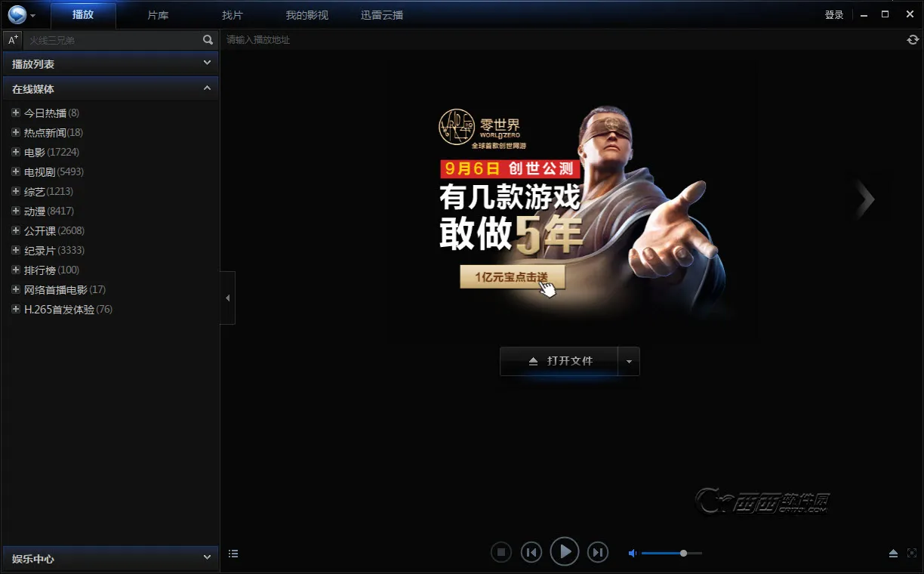
Task: Click the play button in playback controls
Action: click(565, 552)
